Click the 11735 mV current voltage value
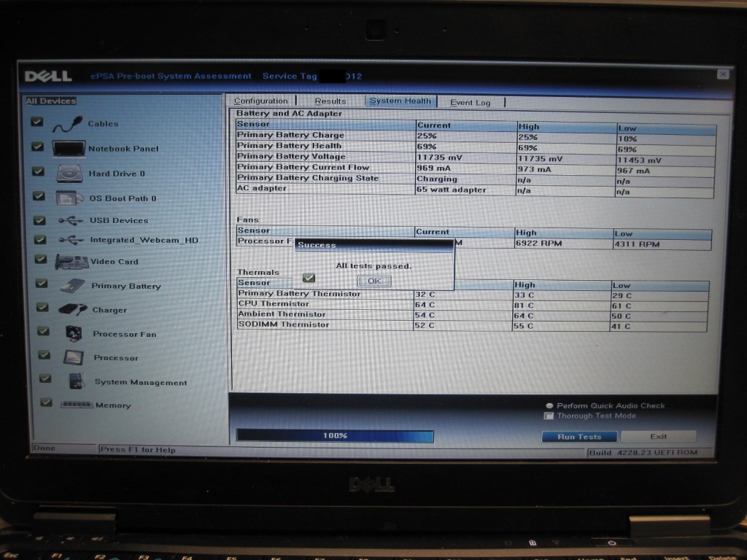 [x=439, y=157]
